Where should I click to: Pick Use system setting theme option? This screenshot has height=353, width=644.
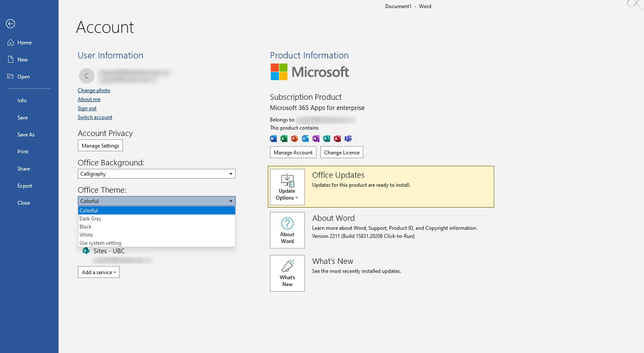tap(100, 243)
